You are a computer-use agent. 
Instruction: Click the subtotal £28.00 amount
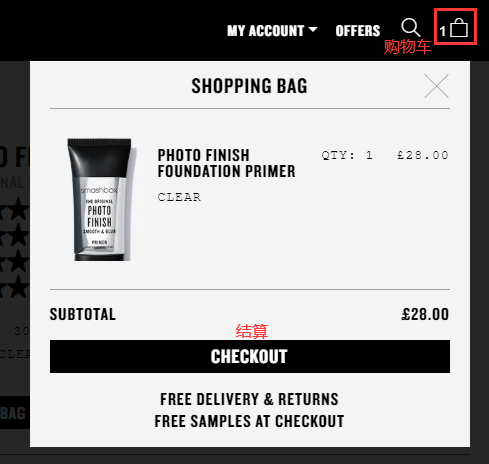[x=425, y=314]
